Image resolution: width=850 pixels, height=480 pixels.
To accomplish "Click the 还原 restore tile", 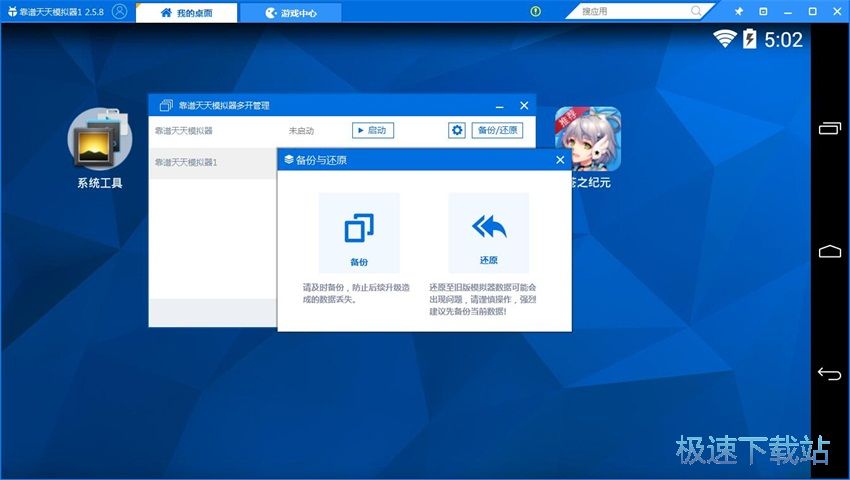I will [x=488, y=233].
